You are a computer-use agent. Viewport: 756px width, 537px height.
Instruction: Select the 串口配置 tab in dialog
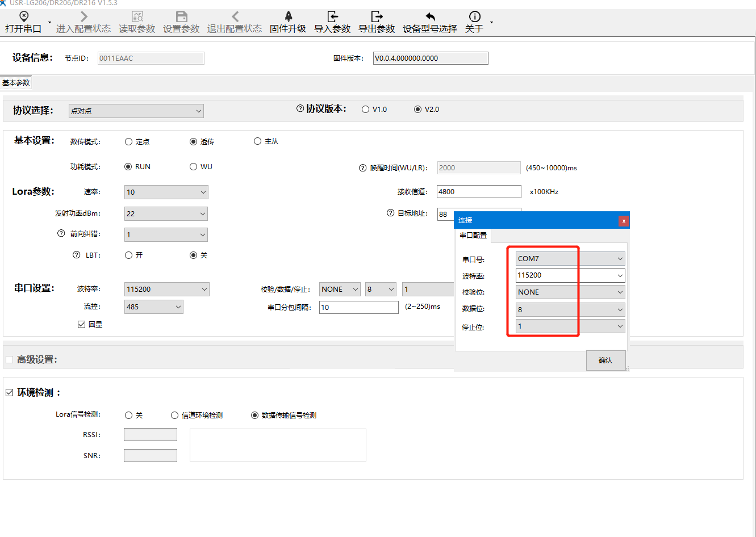[x=473, y=236]
